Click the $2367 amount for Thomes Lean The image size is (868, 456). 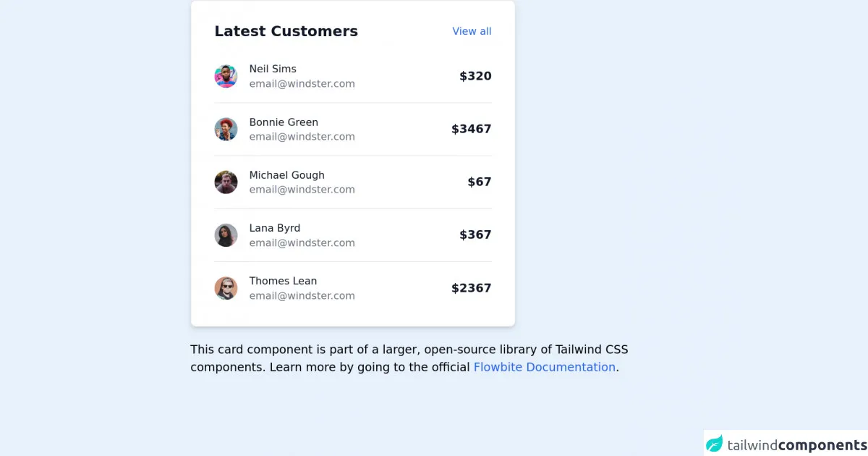[471, 288]
